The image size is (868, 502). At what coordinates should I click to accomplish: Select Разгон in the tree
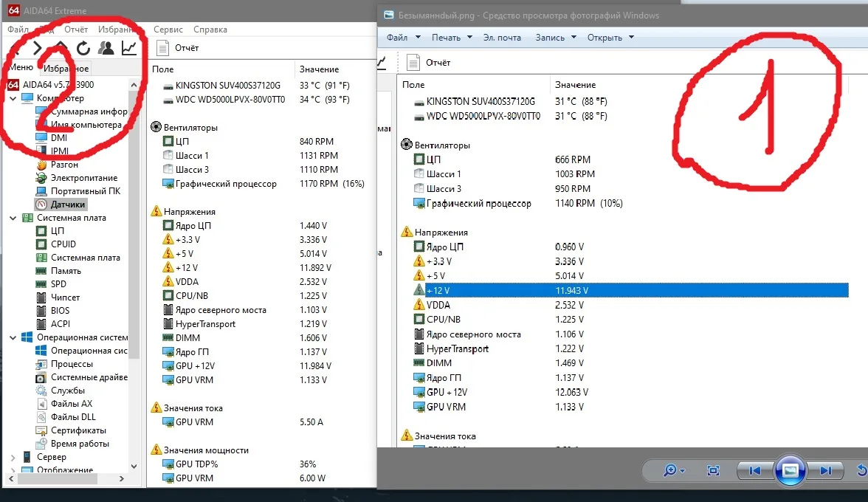coord(64,165)
